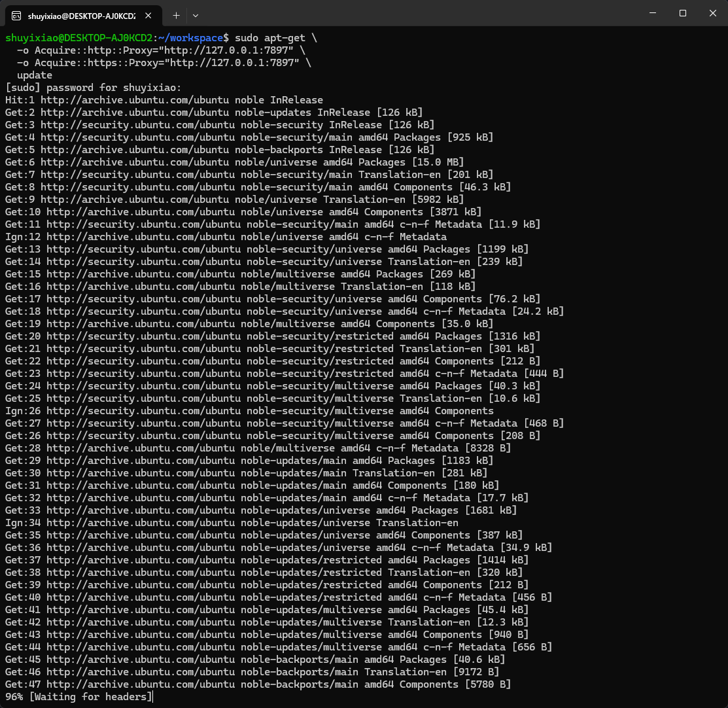The image size is (728, 708).
Task: Click the Ign:12 noble/universe c-n-f line
Action: click(x=226, y=237)
